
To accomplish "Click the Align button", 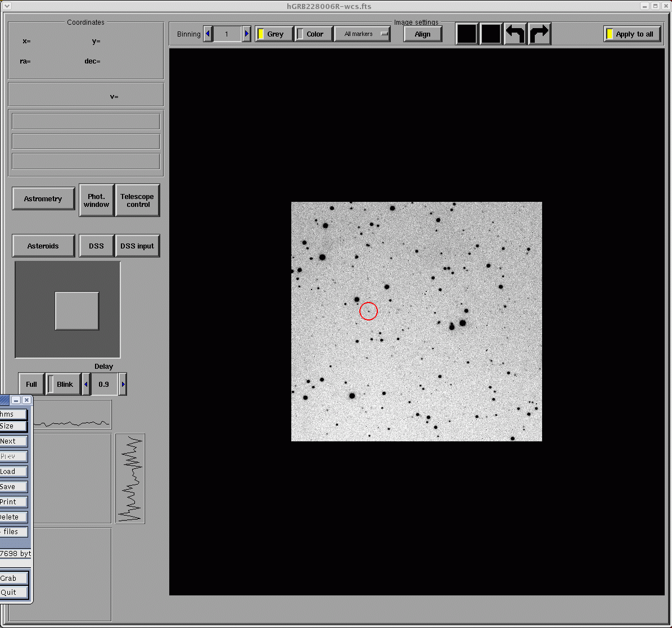I will point(422,34).
